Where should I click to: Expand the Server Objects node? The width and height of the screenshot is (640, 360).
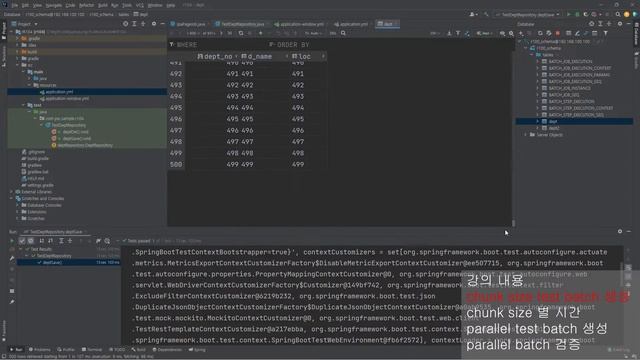[526, 135]
